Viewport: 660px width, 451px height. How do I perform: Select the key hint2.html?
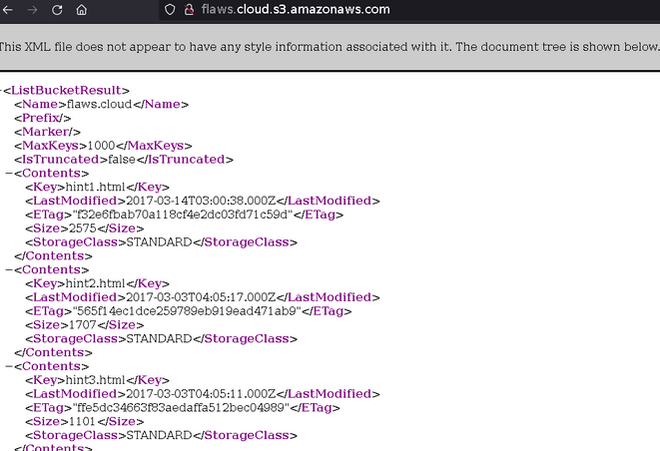96,283
